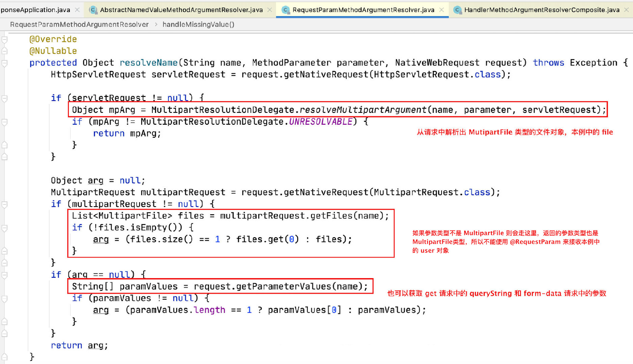Image resolution: width=633 pixels, height=364 pixels.
Task: Click the paramValues.length expression
Action: [178, 310]
